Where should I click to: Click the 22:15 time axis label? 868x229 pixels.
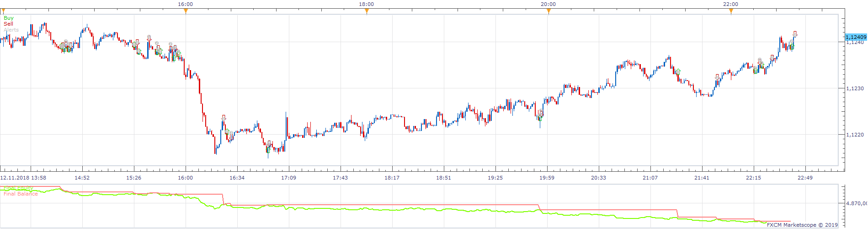click(753, 178)
